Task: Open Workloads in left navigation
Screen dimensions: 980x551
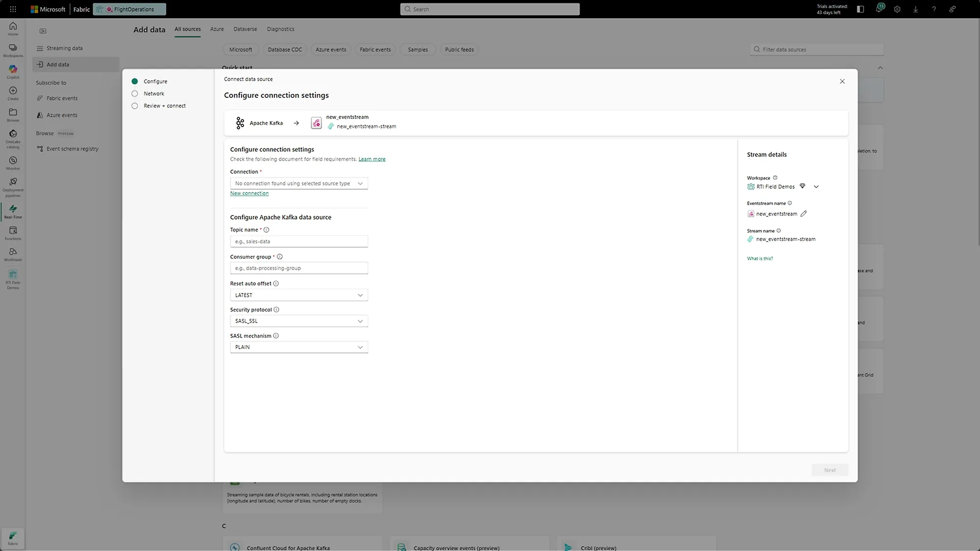Action: coord(13,254)
